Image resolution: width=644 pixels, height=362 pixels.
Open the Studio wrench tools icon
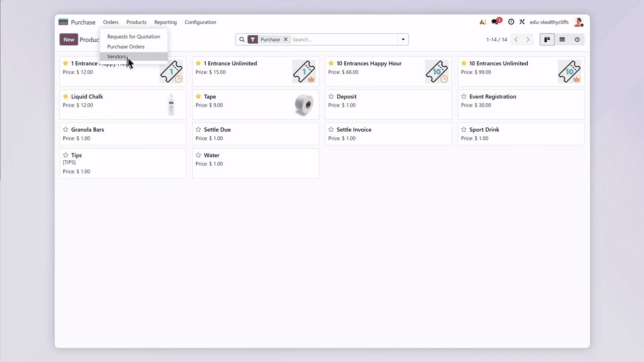coord(522,22)
